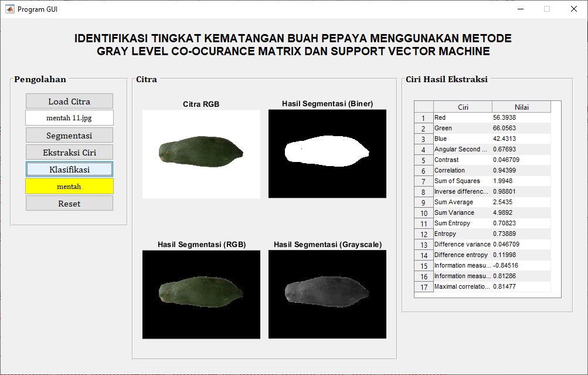Click the Entropy row in table

coord(462,234)
